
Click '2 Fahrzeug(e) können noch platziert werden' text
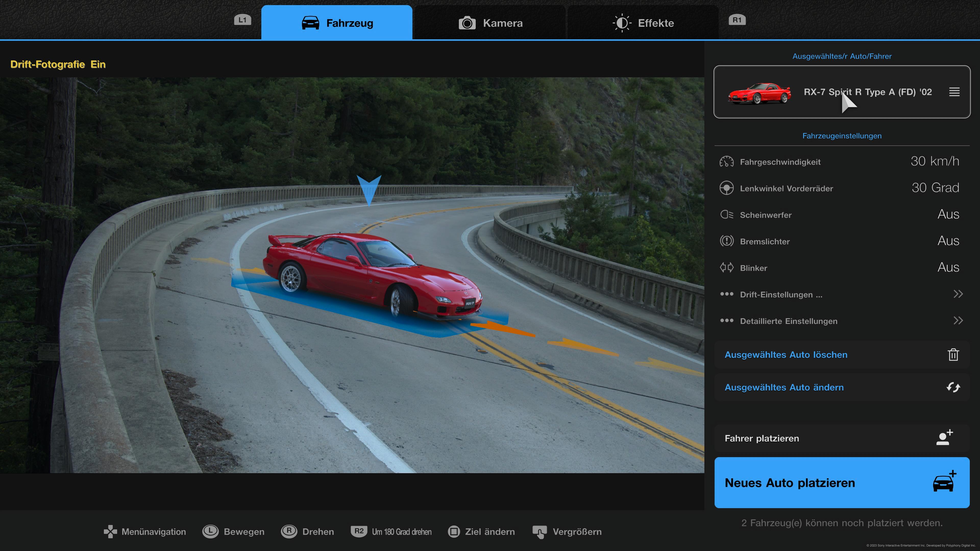842,523
